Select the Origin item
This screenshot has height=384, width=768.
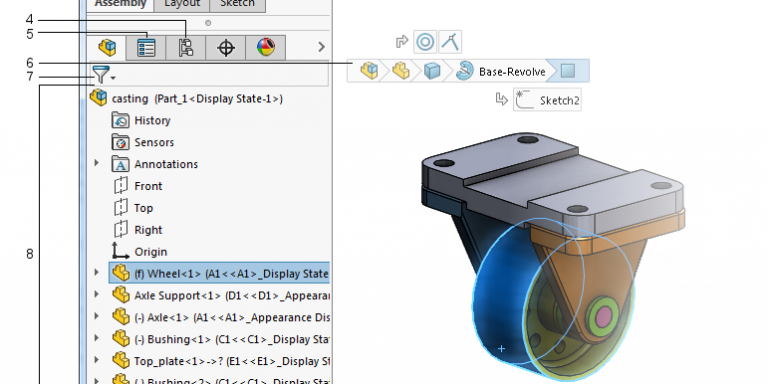(140, 251)
